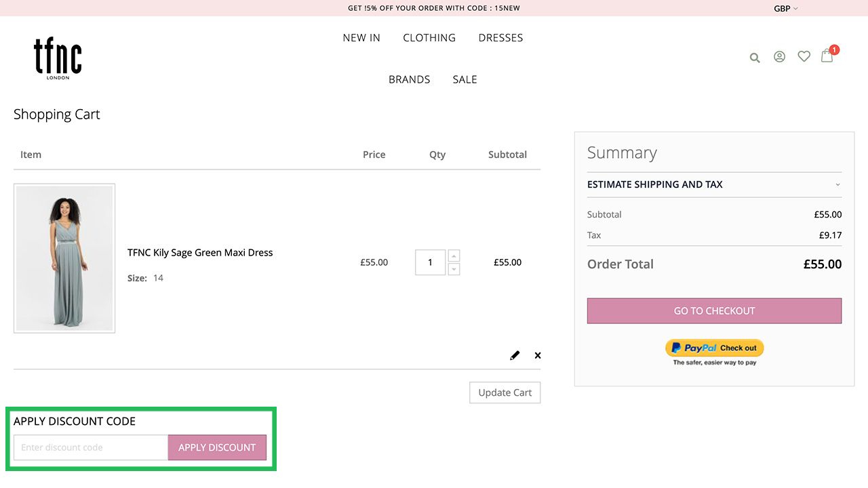
Task: Pay with the PayPal Check out button
Action: point(715,348)
